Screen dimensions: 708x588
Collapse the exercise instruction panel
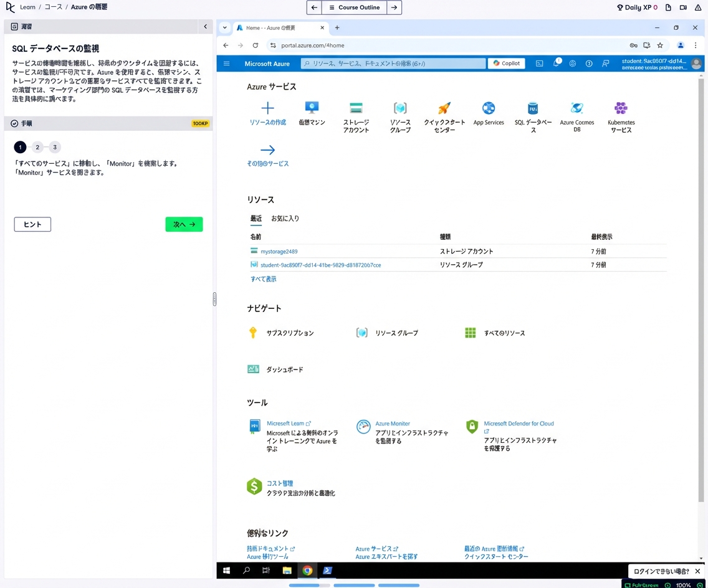(x=206, y=27)
